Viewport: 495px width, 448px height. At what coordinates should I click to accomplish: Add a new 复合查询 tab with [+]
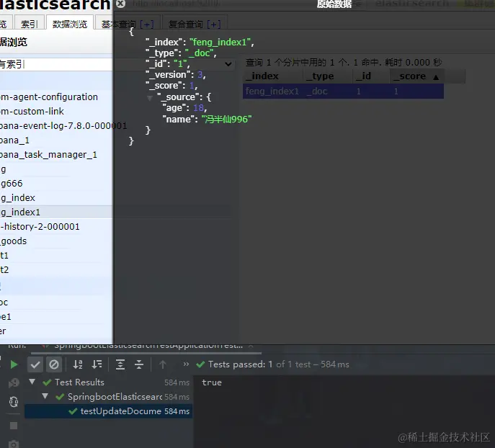pos(214,24)
